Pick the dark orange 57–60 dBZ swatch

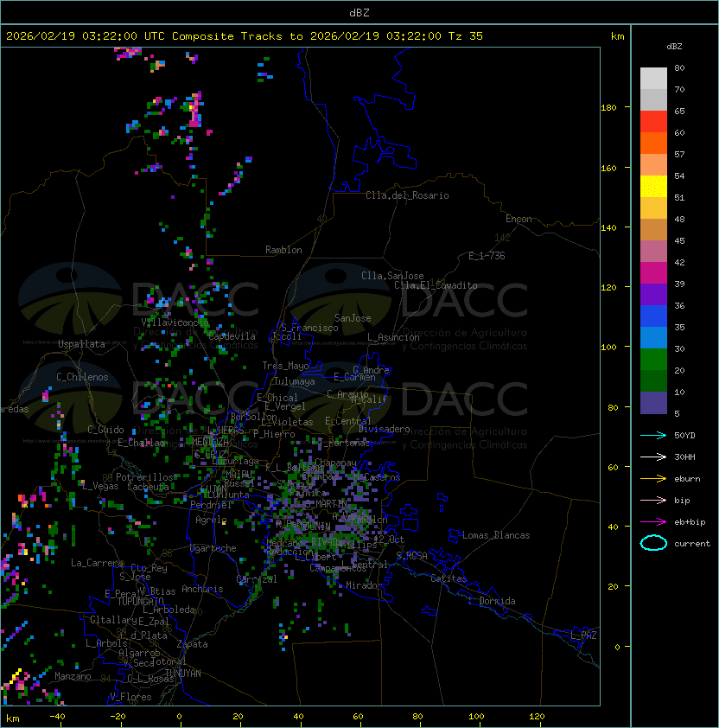pos(653,144)
